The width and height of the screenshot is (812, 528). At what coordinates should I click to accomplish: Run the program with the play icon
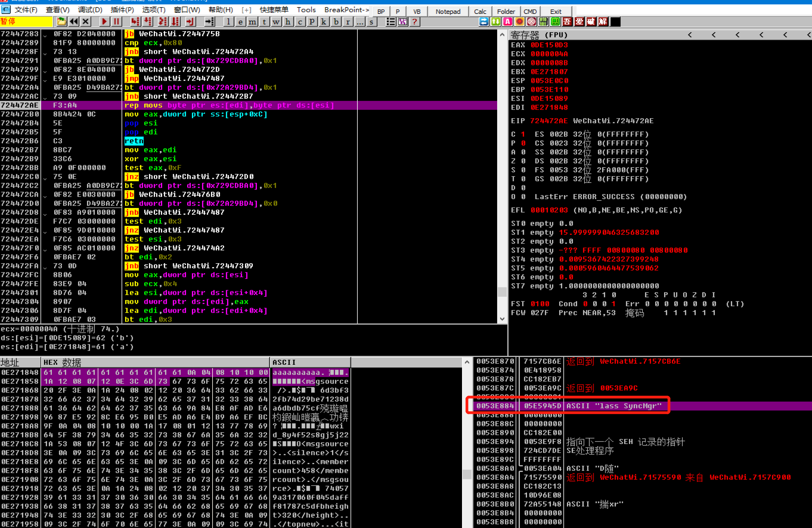pyautogui.click(x=104, y=21)
